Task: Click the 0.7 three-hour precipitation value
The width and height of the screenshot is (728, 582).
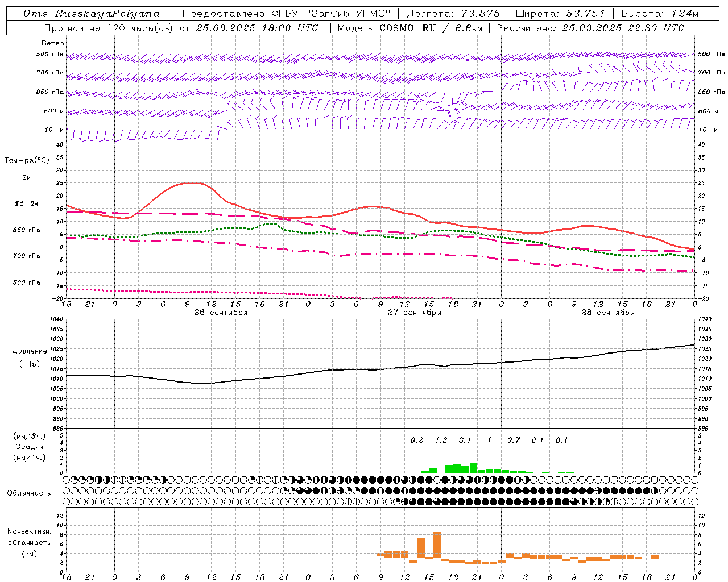Action: pyautogui.click(x=514, y=440)
